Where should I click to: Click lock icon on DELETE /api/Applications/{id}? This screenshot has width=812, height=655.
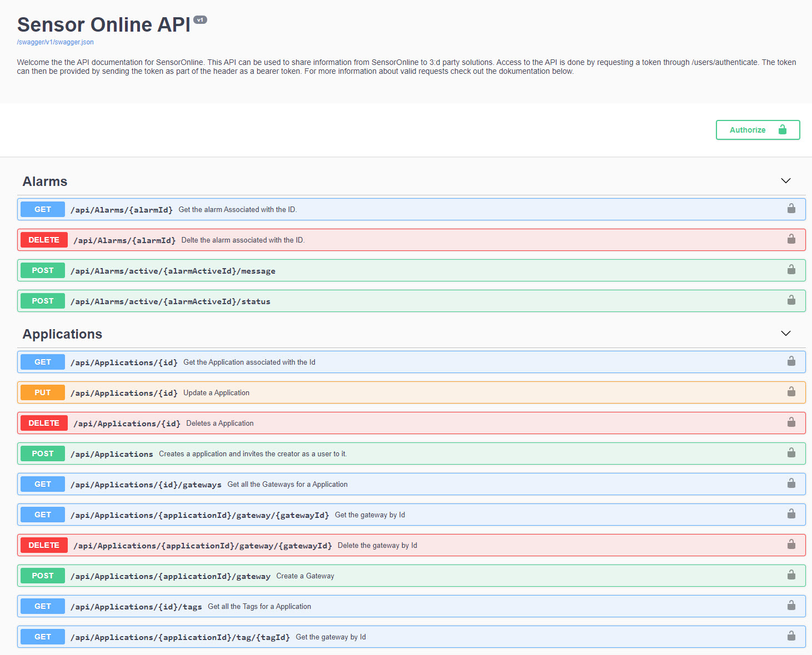pos(791,422)
